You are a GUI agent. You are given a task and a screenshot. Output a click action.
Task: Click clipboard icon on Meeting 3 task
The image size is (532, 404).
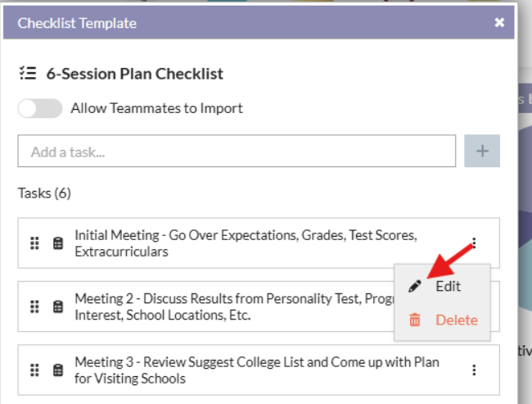click(x=57, y=370)
